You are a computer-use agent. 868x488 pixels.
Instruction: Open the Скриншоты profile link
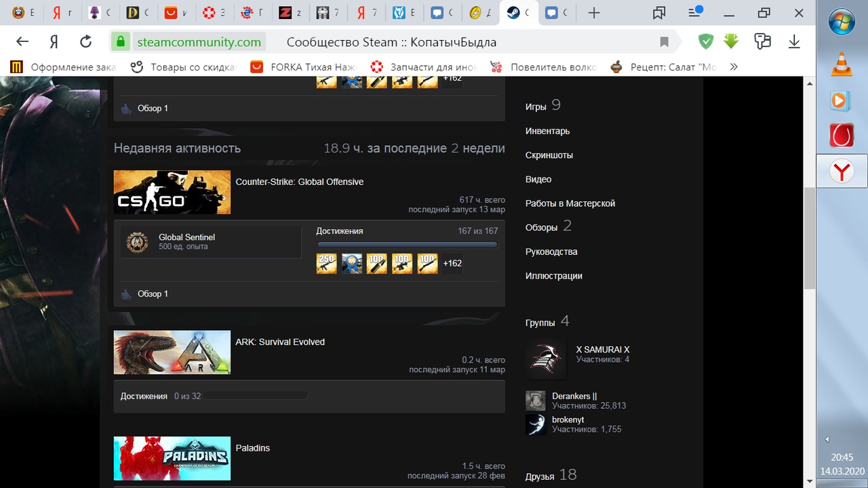[549, 155]
